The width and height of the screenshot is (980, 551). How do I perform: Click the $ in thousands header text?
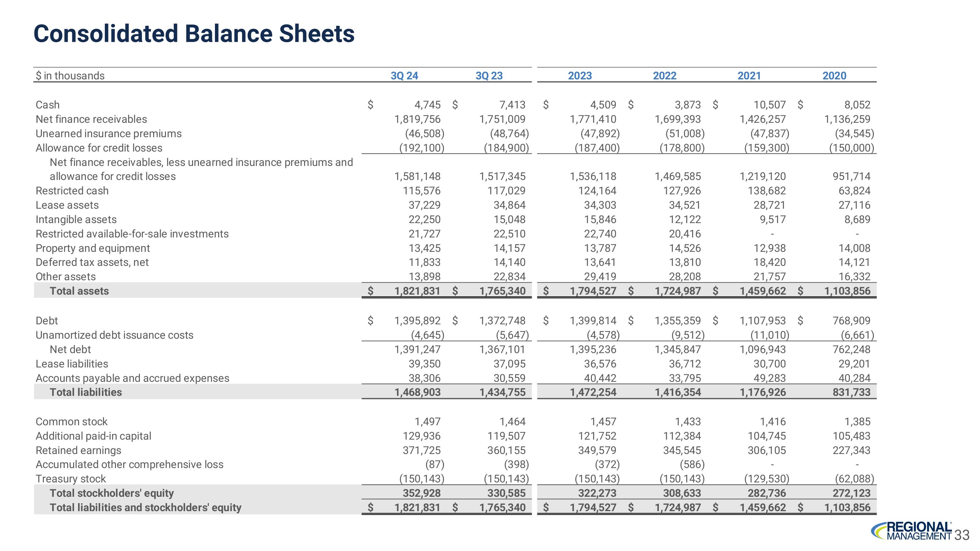point(70,76)
